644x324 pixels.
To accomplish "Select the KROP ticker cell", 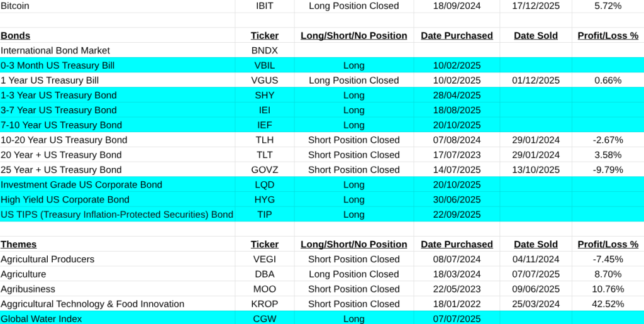I will [x=264, y=304].
